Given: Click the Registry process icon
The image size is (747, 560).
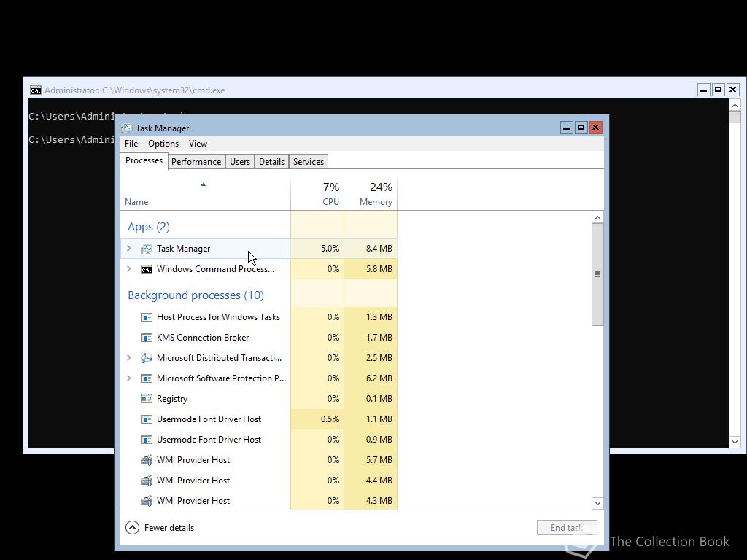Looking at the screenshot, I should pos(146,399).
